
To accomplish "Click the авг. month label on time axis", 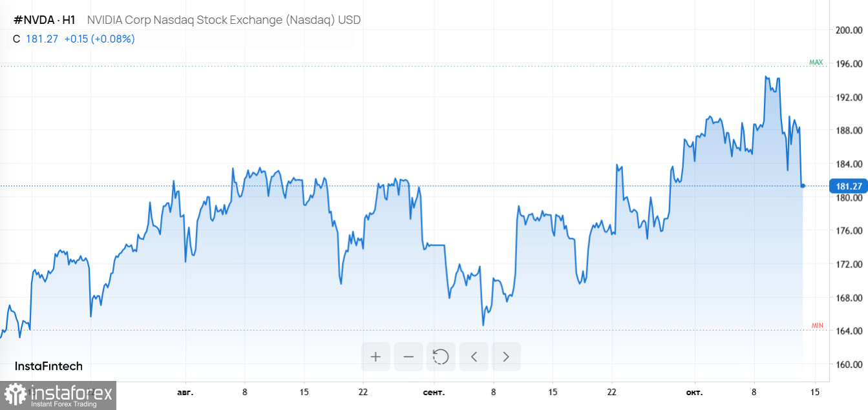I will (x=185, y=392).
